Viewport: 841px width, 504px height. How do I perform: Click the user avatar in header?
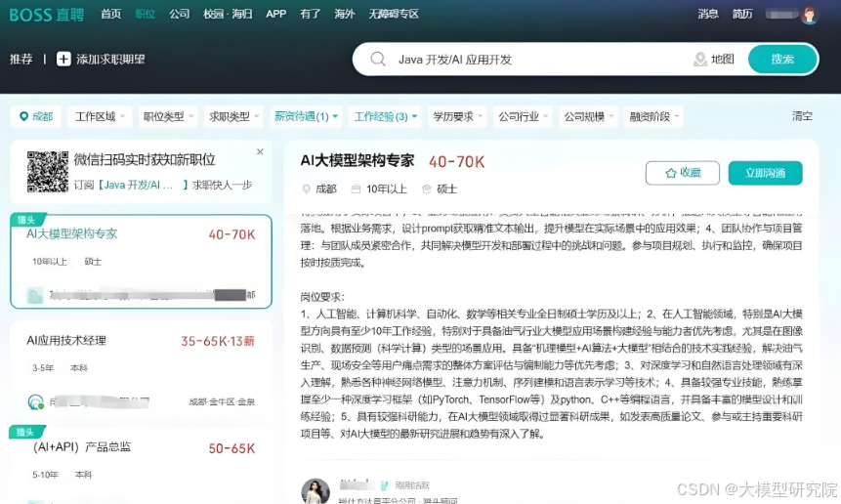tap(810, 15)
